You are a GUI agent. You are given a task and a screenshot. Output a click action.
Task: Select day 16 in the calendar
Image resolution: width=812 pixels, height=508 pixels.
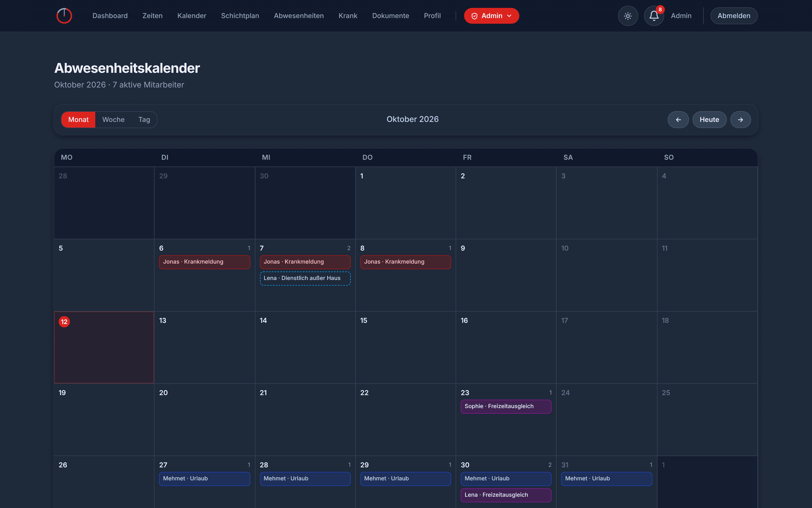click(506, 347)
